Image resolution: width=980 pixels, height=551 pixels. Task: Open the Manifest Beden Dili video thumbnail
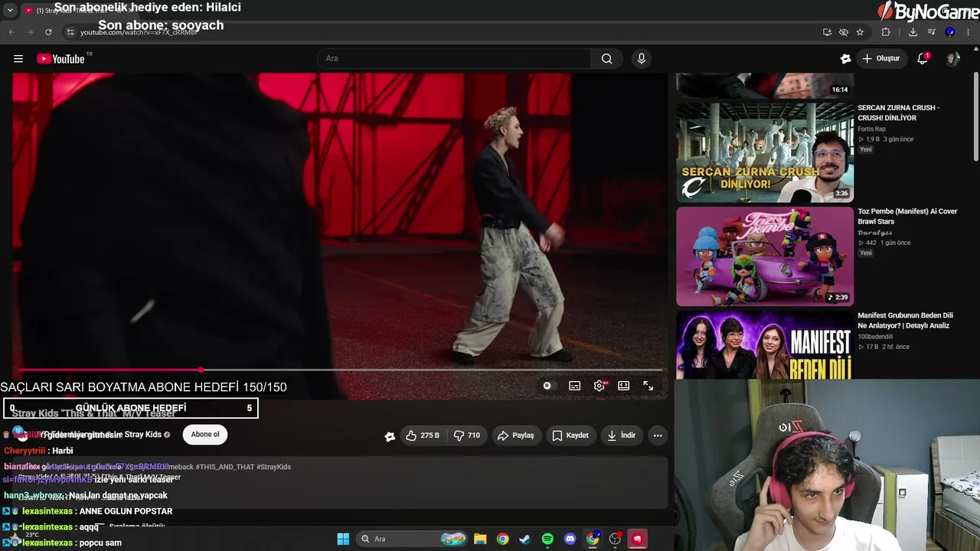tap(765, 344)
